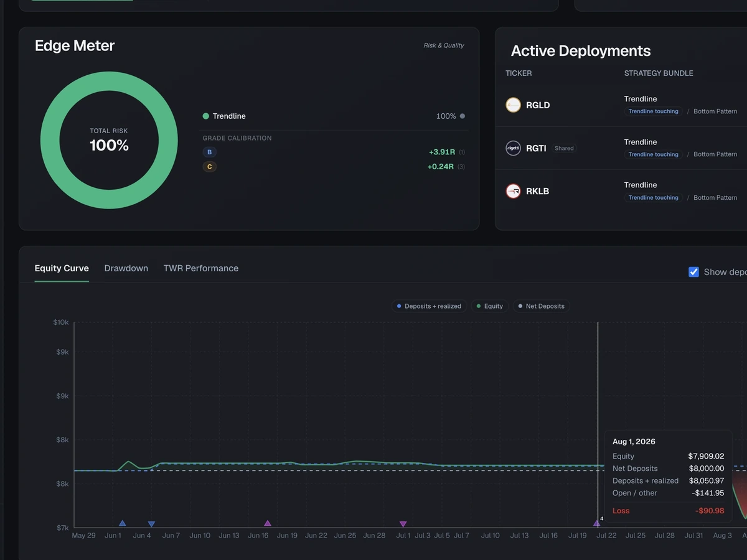Click the +3.91R grade B value

441,152
